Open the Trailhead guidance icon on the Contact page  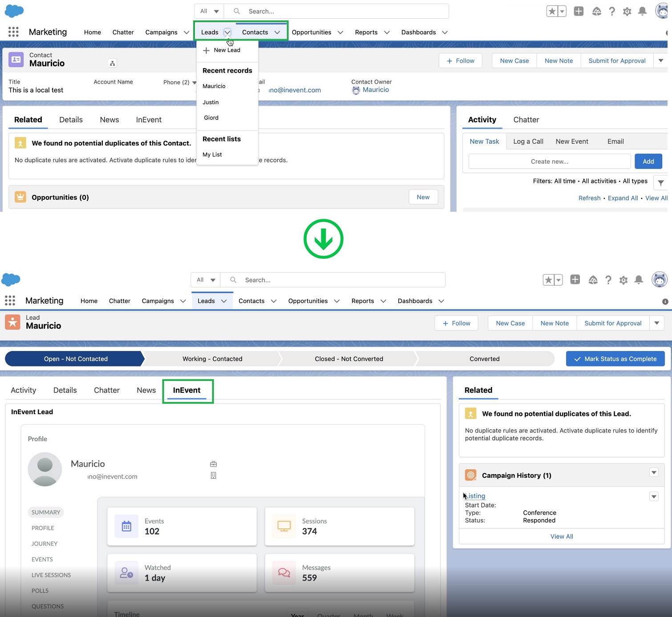point(597,11)
